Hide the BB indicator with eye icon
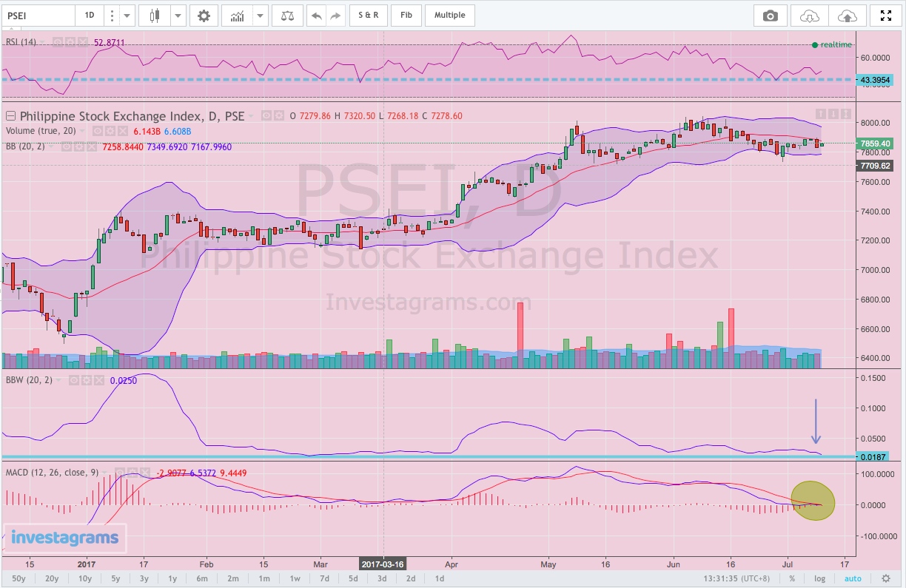906x588 pixels. point(66,146)
